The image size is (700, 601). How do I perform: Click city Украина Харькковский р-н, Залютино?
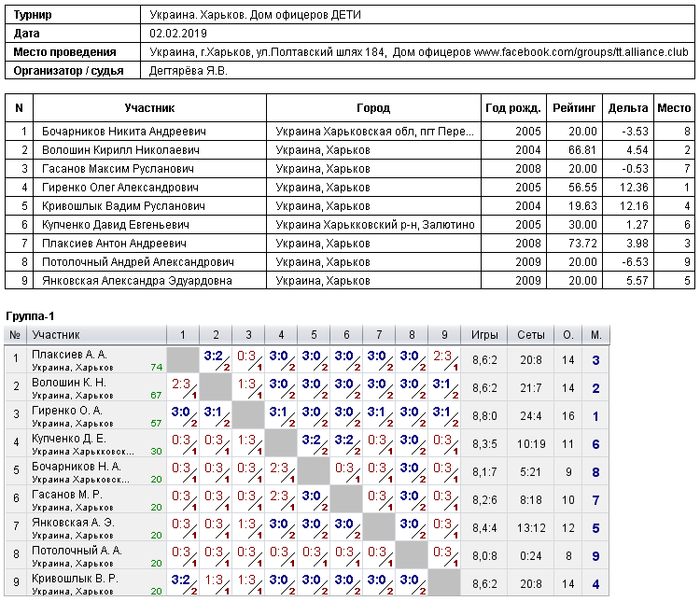(x=375, y=225)
